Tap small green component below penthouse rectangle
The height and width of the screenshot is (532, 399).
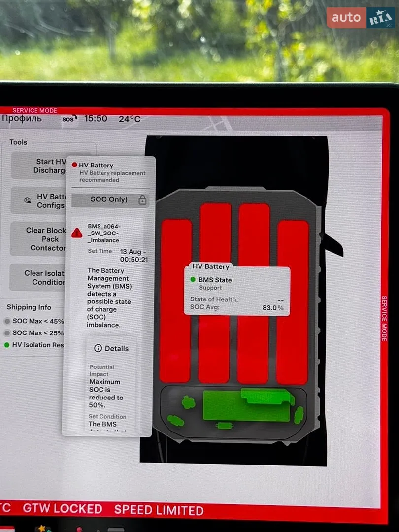point(224,425)
